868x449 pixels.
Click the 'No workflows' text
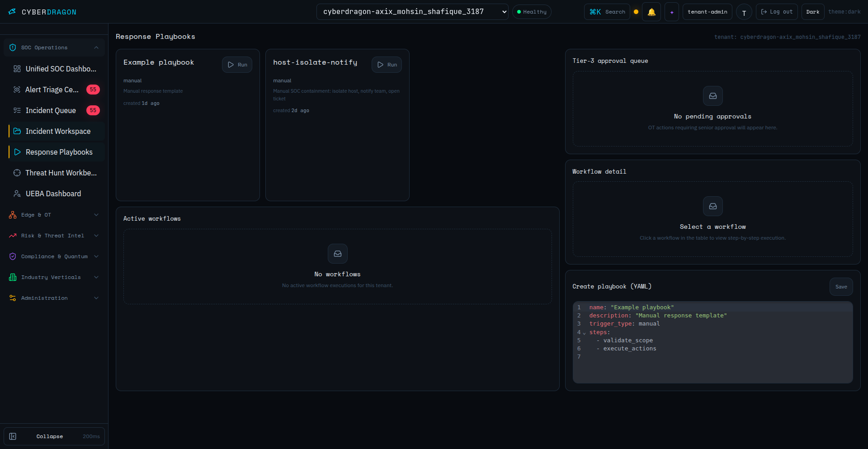(338, 274)
